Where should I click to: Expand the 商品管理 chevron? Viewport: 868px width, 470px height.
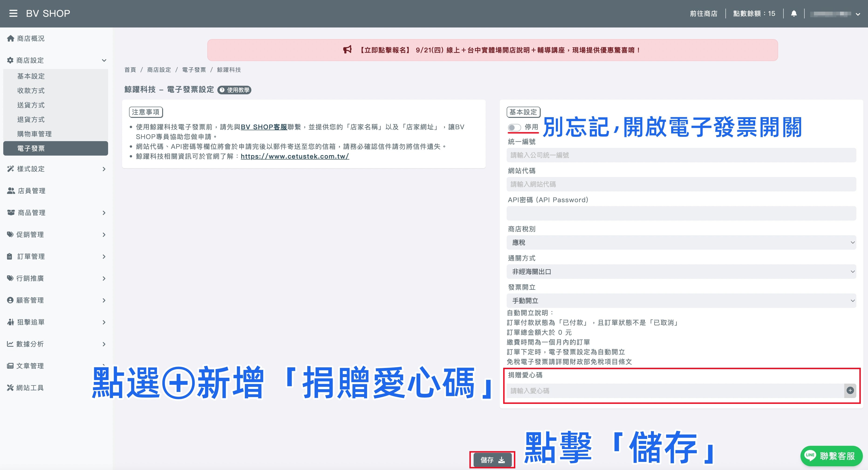tap(104, 213)
